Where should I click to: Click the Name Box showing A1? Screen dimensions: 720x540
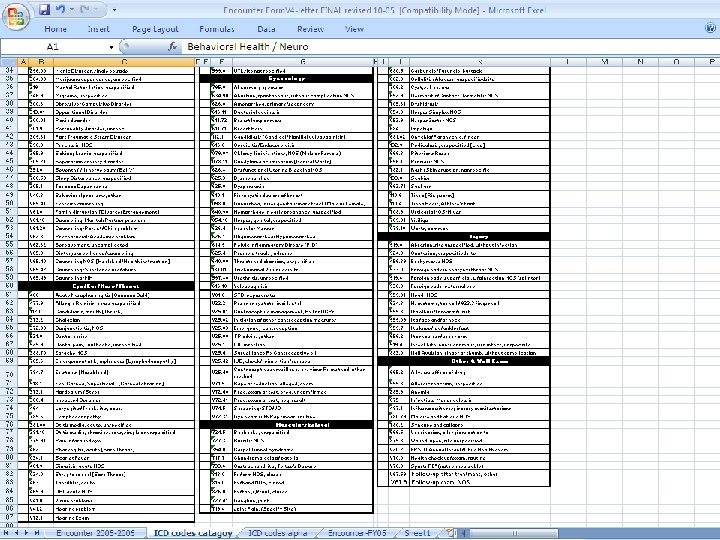(x=53, y=47)
